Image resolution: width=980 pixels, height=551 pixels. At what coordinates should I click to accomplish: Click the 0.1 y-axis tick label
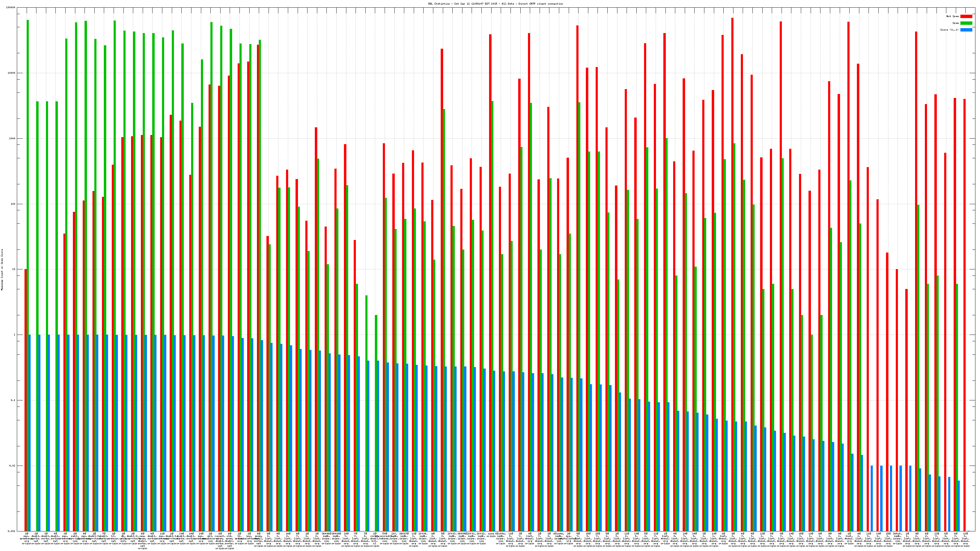click(13, 400)
